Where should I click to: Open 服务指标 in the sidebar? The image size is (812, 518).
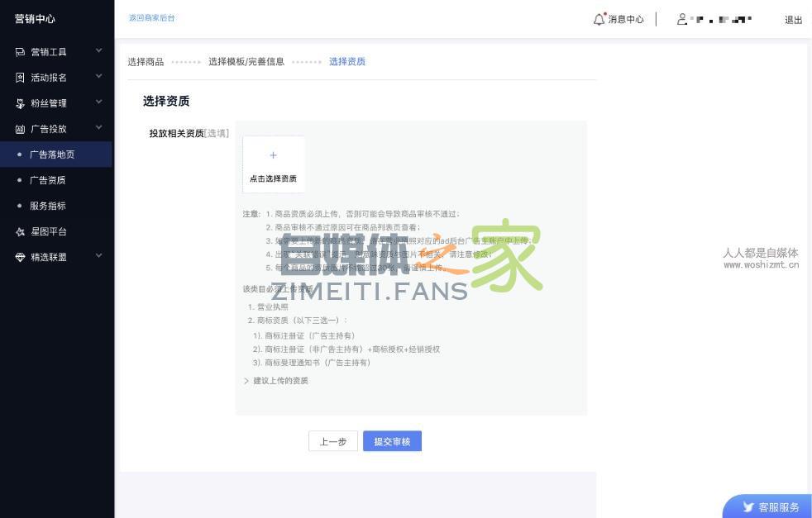tap(47, 206)
